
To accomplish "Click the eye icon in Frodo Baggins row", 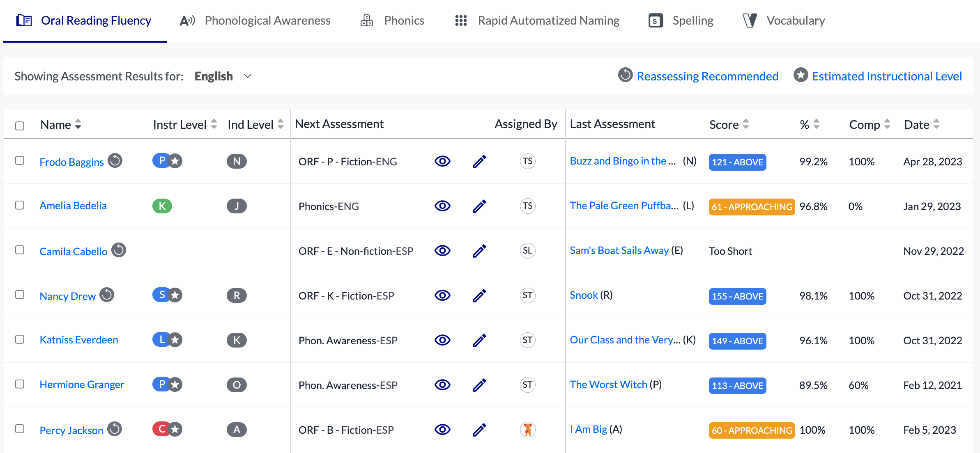I will click(x=442, y=161).
